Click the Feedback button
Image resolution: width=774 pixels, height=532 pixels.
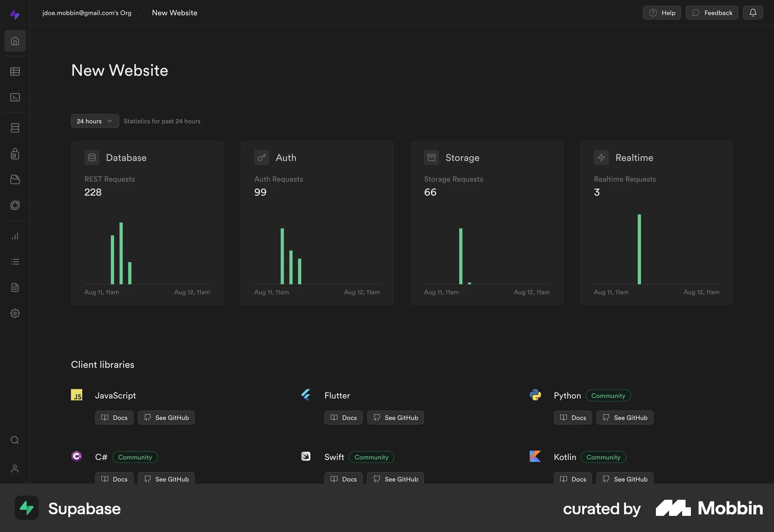pyautogui.click(x=712, y=13)
